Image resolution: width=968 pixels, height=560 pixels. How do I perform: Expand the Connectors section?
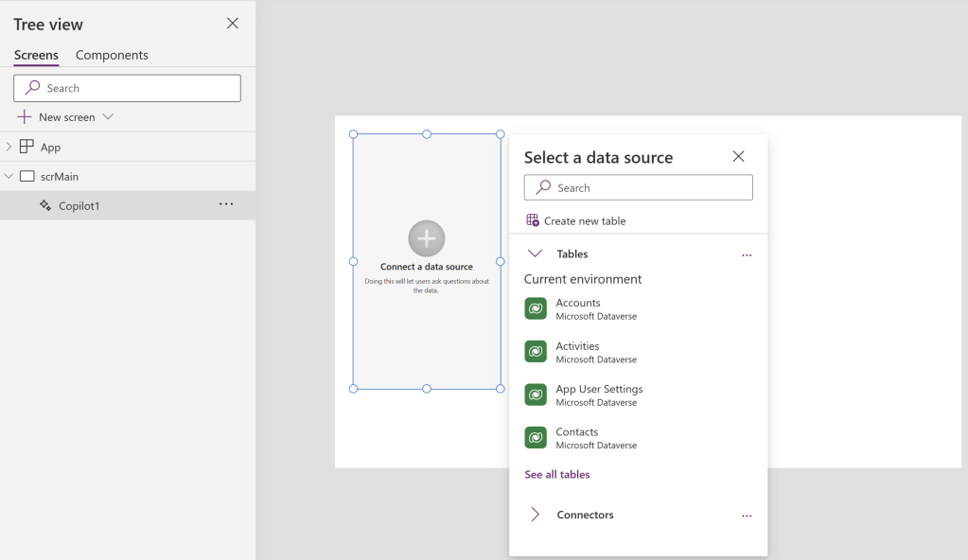pos(536,515)
